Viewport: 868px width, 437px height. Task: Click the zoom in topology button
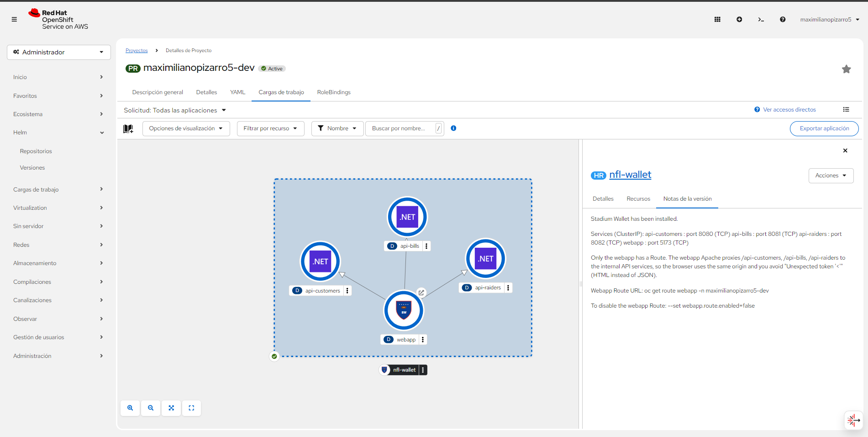(130, 408)
